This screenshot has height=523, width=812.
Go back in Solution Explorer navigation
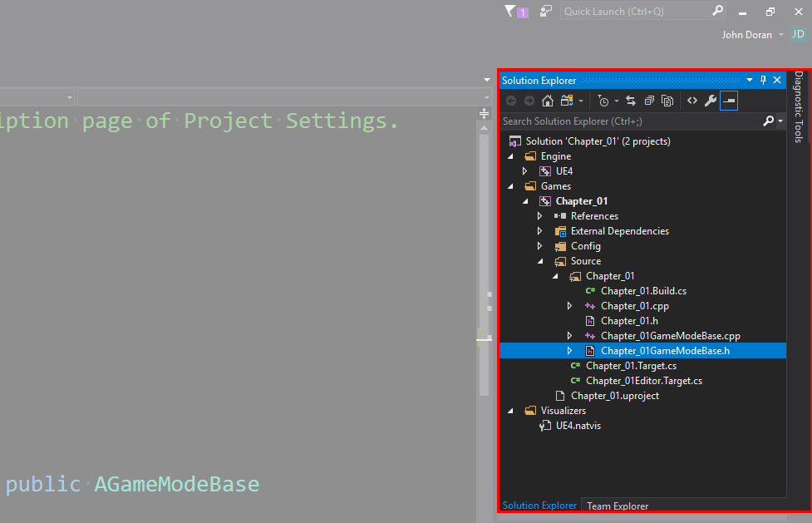[x=511, y=101]
